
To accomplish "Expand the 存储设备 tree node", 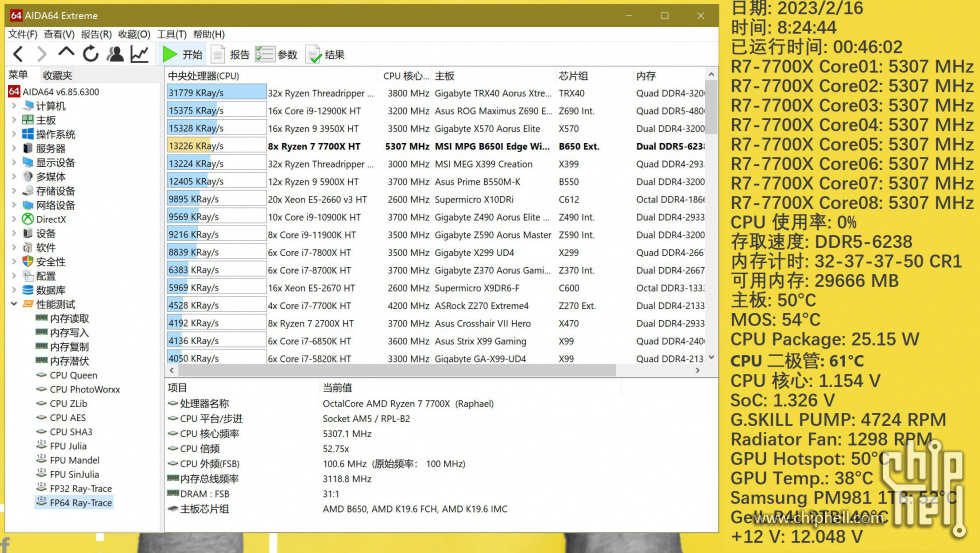I will (x=14, y=191).
